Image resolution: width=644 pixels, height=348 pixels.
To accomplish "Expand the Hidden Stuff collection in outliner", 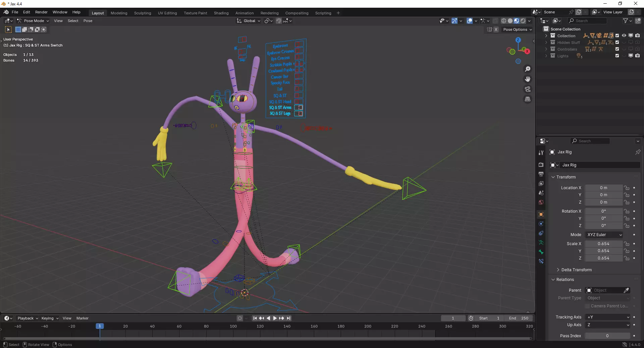I will coord(546,43).
